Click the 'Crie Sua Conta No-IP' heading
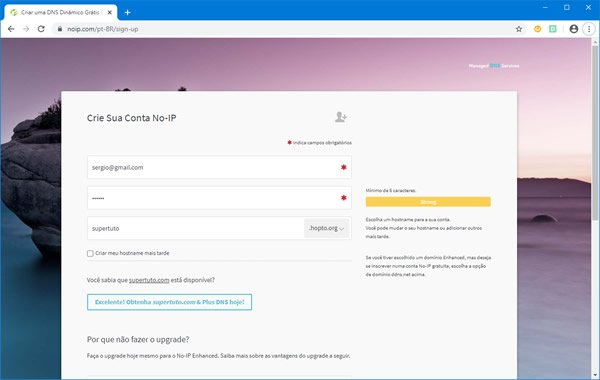Image resolution: width=600 pixels, height=380 pixels. pyautogui.click(x=132, y=118)
